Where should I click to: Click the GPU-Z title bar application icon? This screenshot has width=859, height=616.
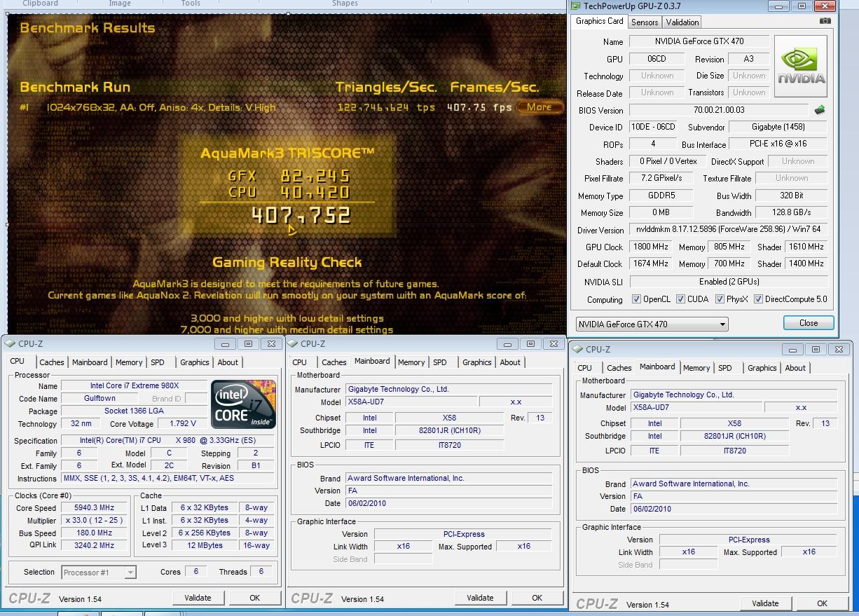coord(576,6)
